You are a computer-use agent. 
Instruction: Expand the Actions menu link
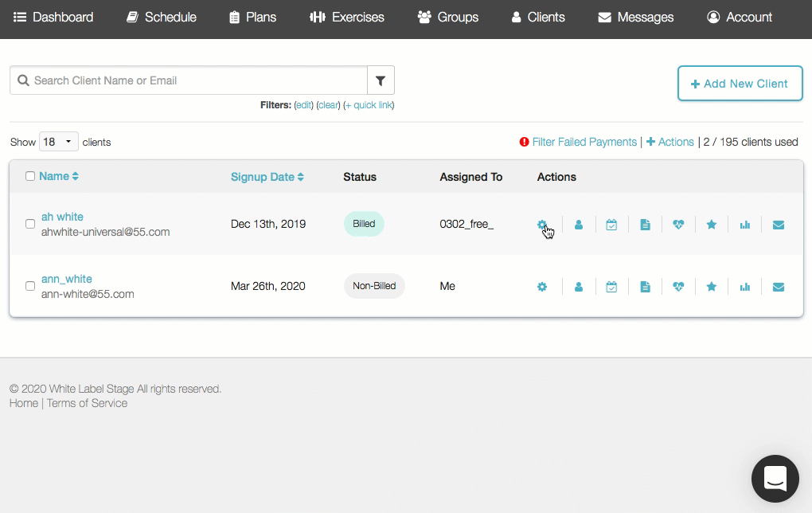tap(670, 142)
